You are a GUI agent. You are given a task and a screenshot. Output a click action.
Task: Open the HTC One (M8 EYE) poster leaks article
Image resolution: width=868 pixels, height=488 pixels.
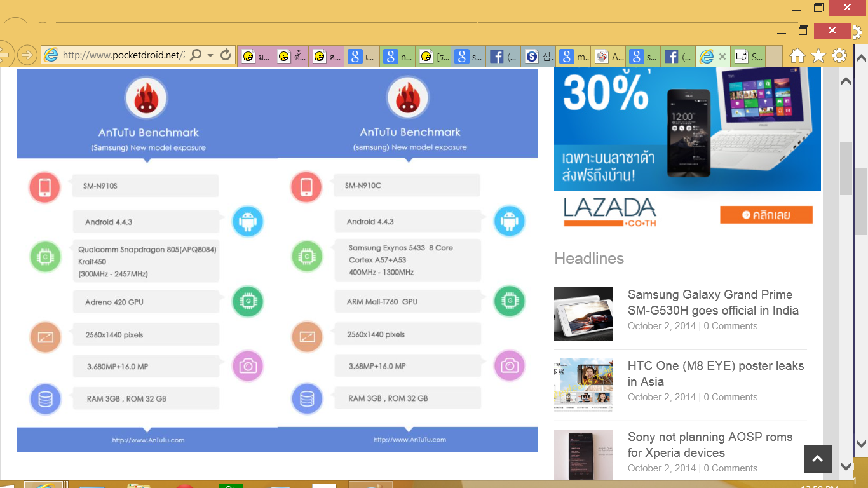pos(715,374)
